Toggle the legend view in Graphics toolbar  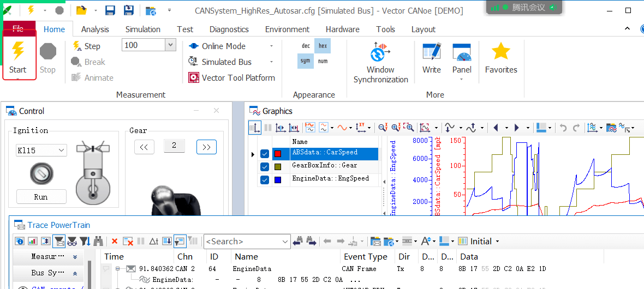coord(255,128)
